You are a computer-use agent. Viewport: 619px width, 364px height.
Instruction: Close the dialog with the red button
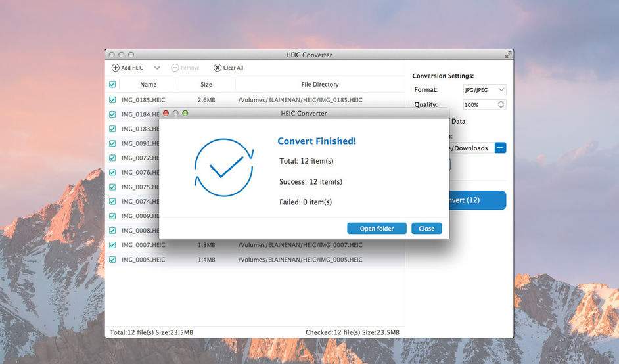coord(166,113)
